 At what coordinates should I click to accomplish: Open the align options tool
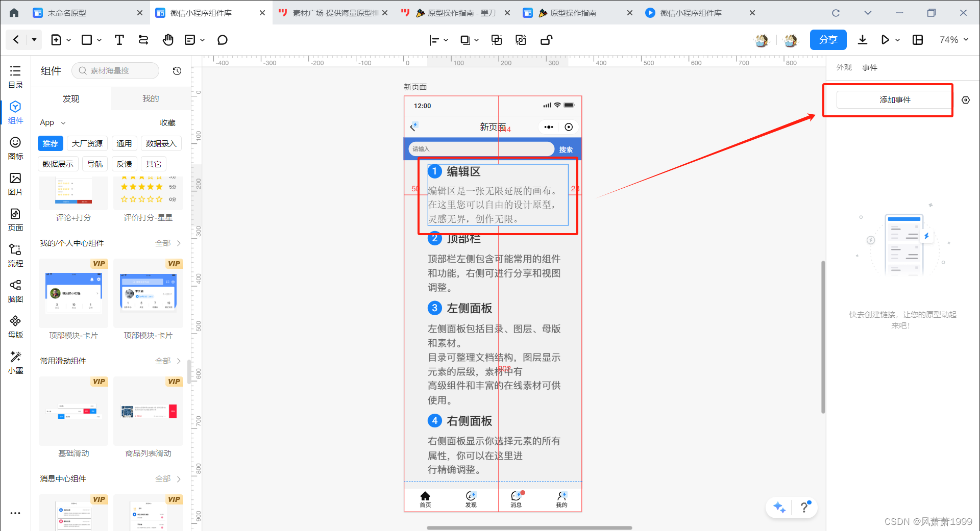click(434, 40)
